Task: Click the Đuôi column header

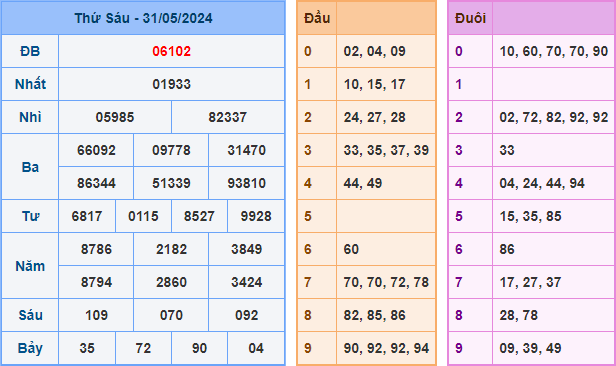Action: pos(470,18)
